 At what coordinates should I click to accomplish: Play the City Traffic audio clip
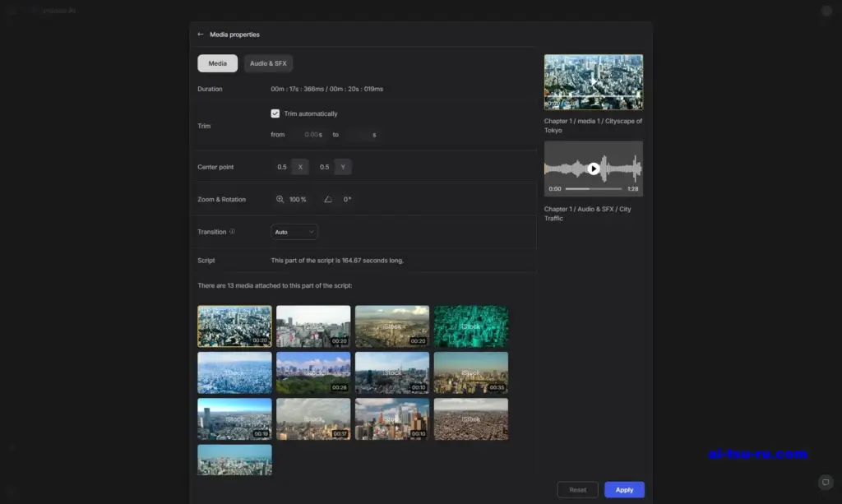coord(594,169)
